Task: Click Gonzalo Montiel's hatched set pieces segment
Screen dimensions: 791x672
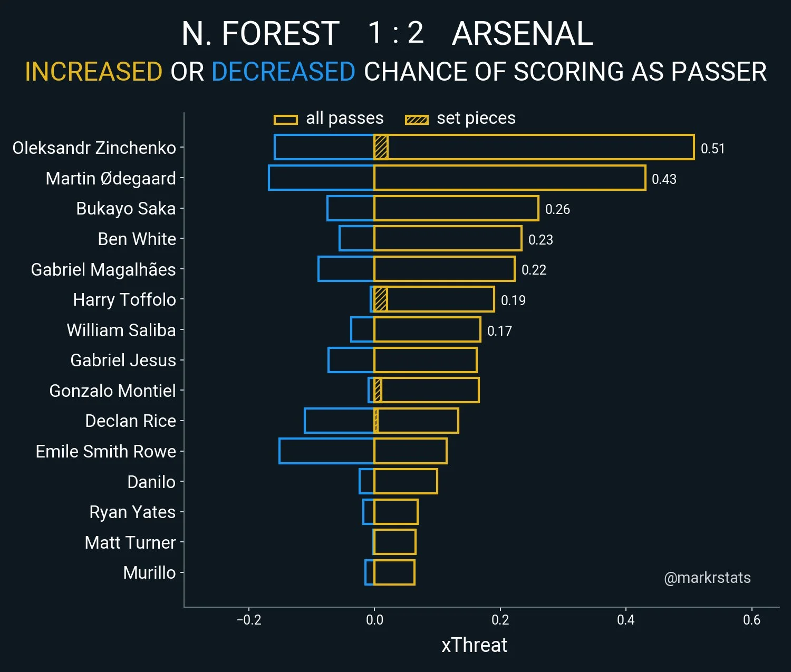Action: [378, 391]
